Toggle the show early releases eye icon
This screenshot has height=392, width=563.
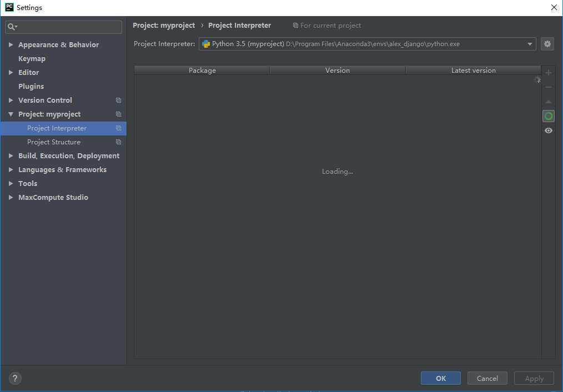pos(548,130)
